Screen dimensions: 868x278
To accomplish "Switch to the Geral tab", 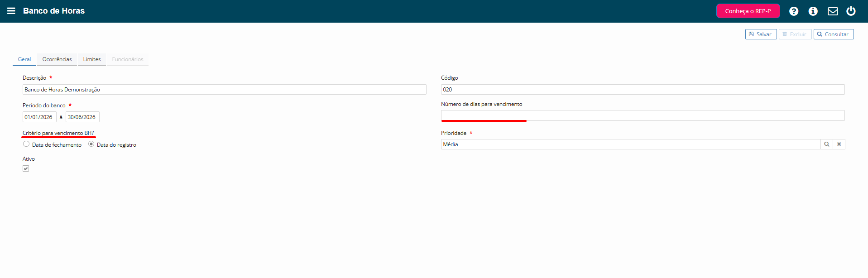I will [24, 59].
